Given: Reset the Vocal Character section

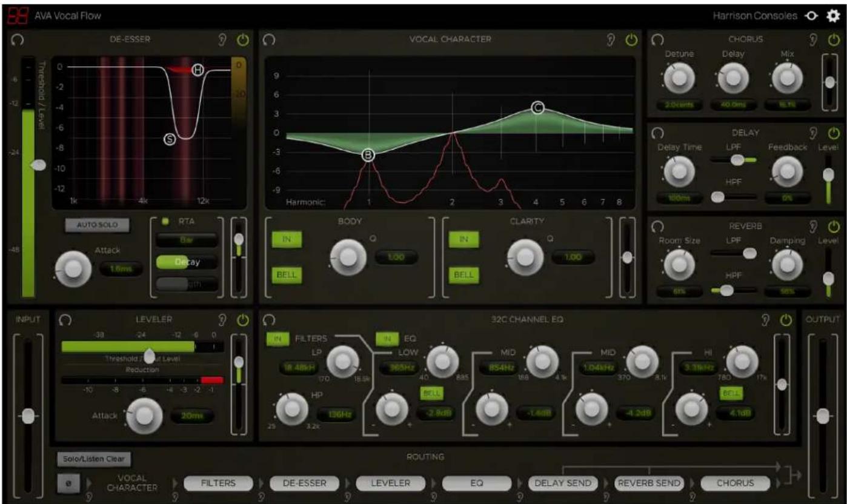Looking at the screenshot, I should [x=269, y=40].
